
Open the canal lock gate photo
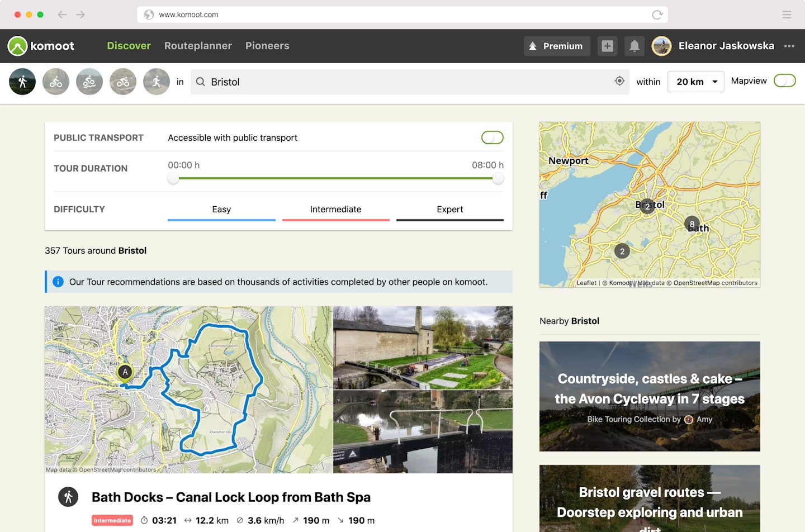coord(423,432)
